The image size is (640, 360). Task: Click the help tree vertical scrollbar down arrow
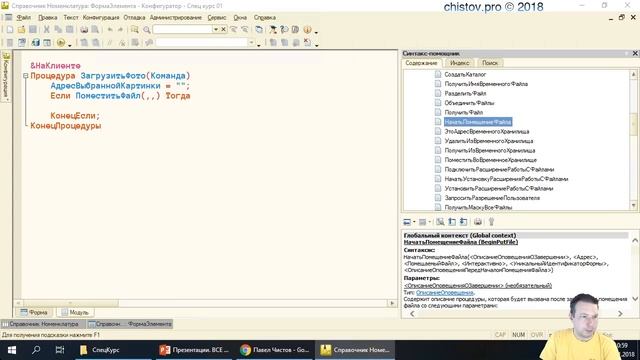coord(633,206)
